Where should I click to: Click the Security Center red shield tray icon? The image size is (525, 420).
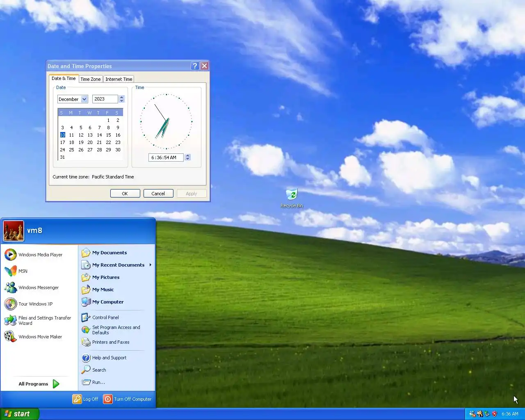[x=494, y=414]
